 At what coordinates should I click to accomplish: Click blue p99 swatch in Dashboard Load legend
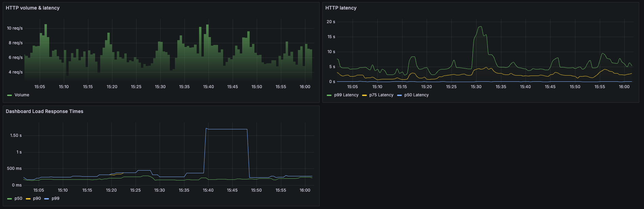point(47,199)
